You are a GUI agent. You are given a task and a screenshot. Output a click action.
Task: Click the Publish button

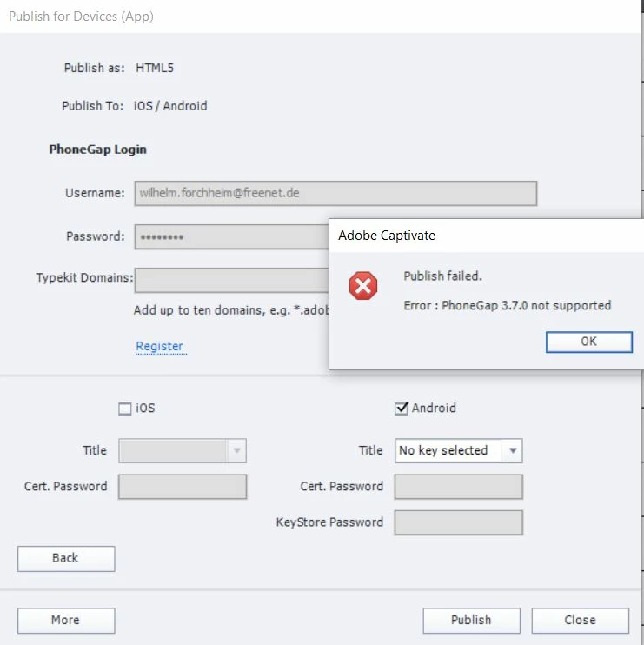tap(471, 621)
